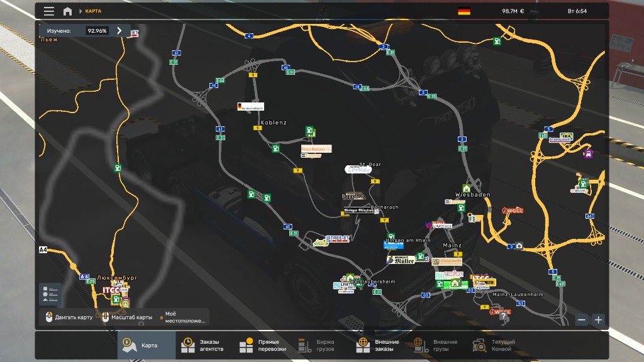Go to the home screen icon

pyautogui.click(x=67, y=11)
